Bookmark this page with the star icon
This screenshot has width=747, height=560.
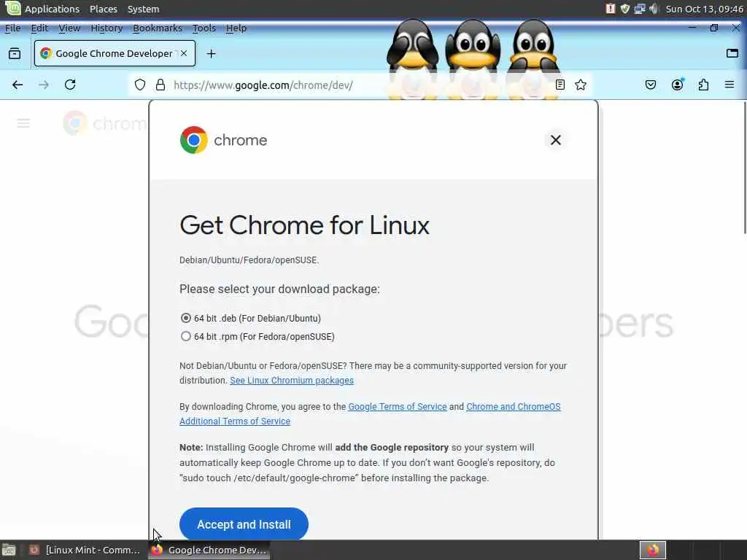[580, 85]
